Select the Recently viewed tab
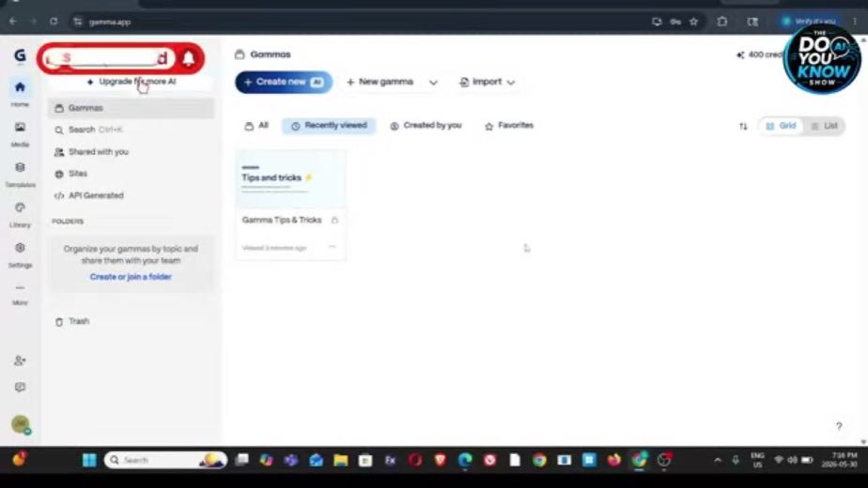This screenshot has height=488, width=868. (x=329, y=126)
